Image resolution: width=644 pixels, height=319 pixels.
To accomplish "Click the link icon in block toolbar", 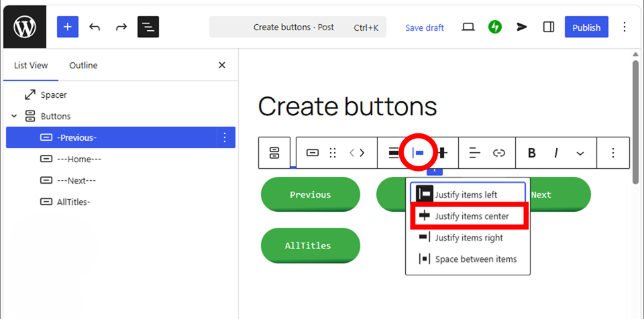I will pyautogui.click(x=498, y=153).
